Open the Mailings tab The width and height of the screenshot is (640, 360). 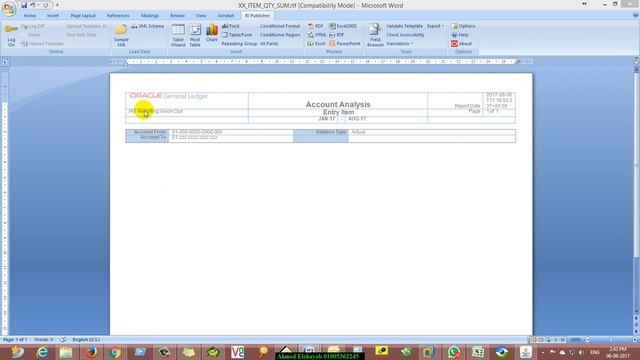point(150,16)
